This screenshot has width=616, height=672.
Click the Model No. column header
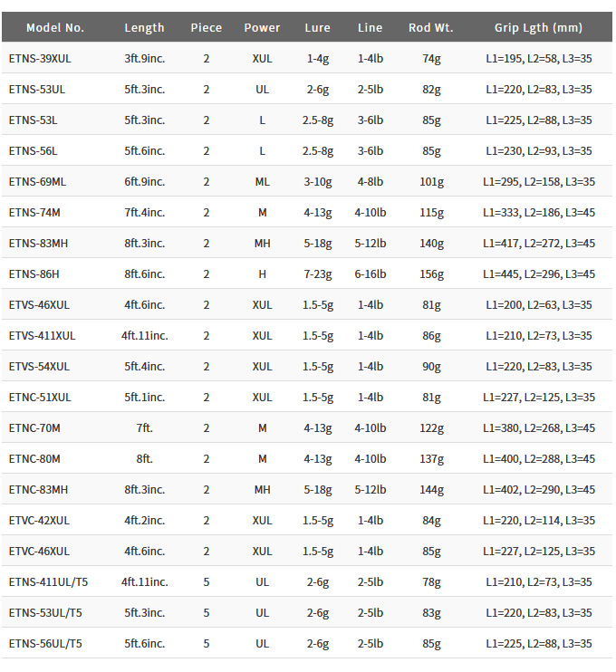[x=54, y=27]
